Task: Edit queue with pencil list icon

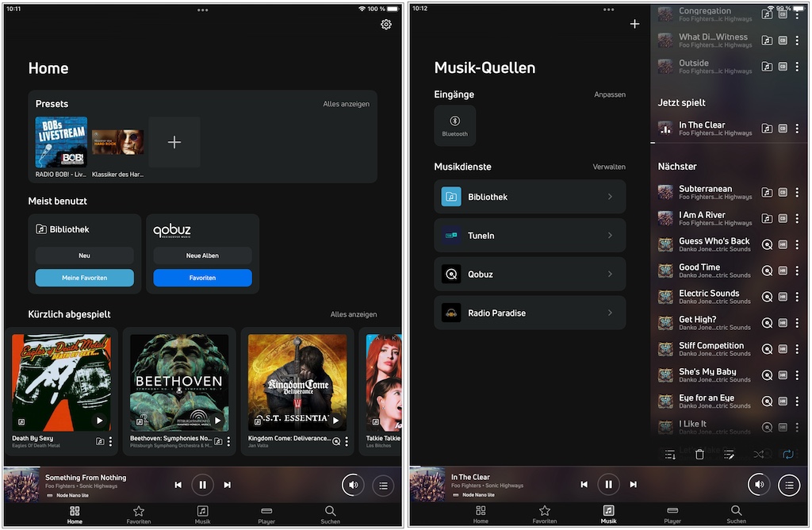Action: pos(730,455)
